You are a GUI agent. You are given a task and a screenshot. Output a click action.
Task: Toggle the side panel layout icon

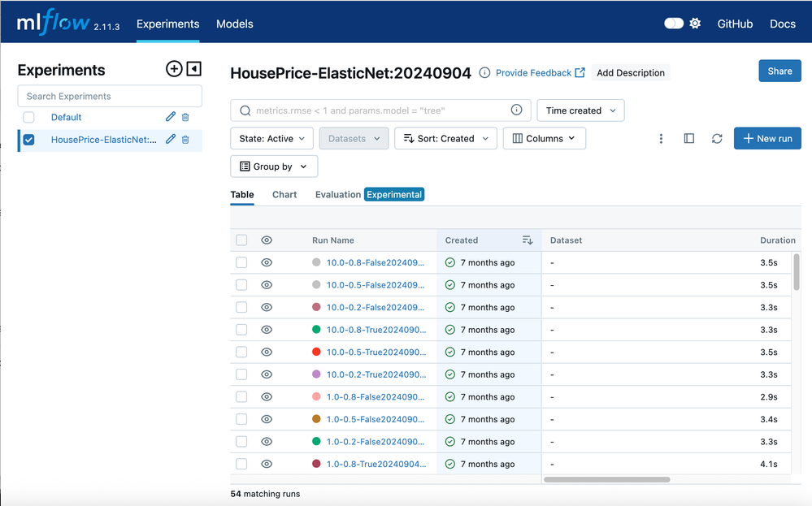pos(689,139)
